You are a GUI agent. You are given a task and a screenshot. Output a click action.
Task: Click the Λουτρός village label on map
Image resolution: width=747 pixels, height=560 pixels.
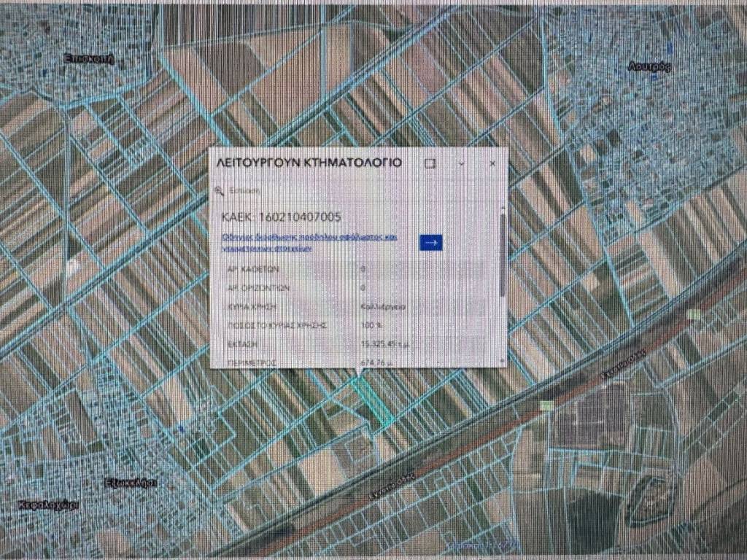tap(648, 67)
